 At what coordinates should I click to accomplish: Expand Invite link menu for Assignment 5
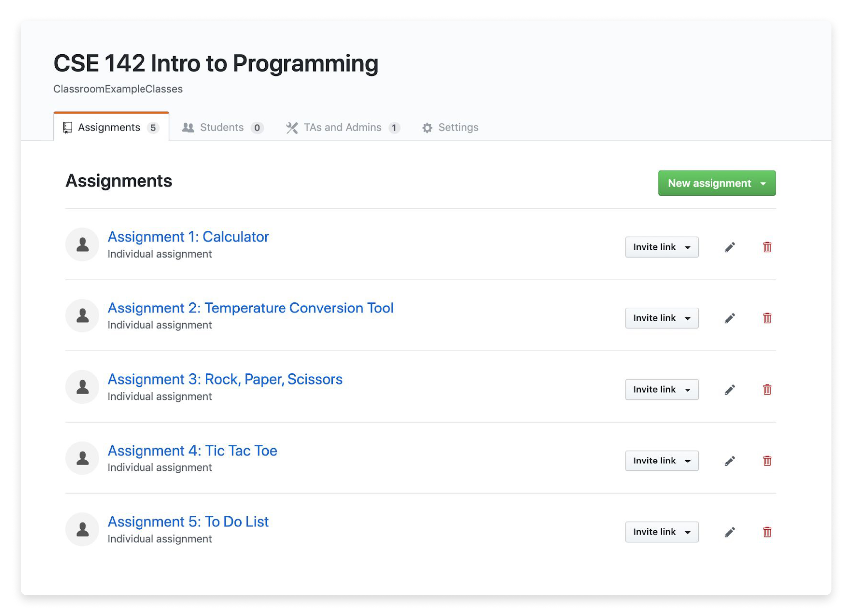tap(661, 532)
